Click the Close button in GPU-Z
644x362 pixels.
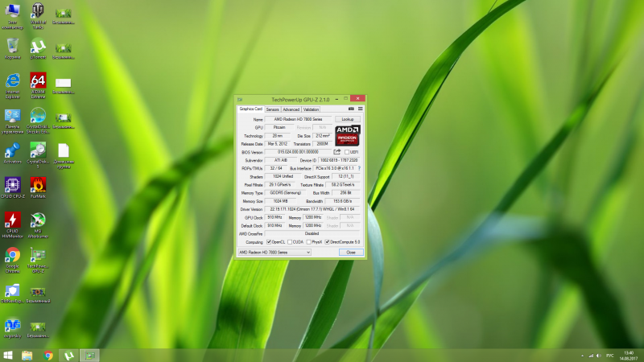coord(351,253)
